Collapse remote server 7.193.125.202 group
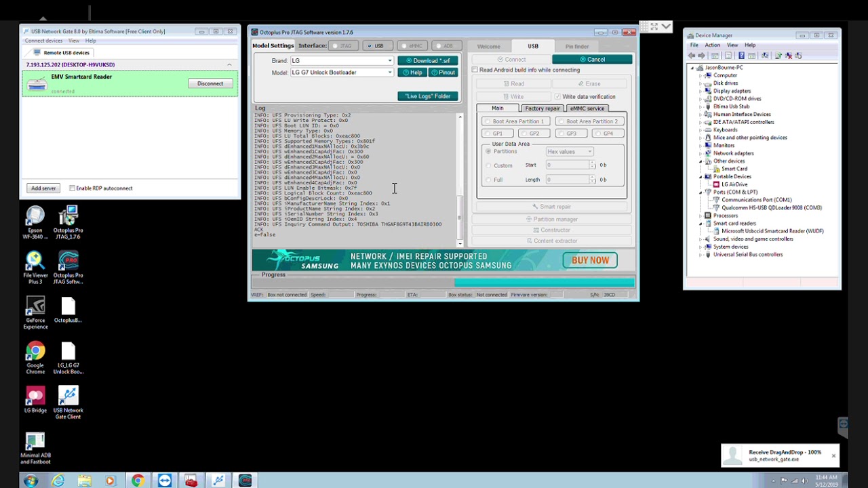Screen dimensions: 868x488 click(229, 65)
